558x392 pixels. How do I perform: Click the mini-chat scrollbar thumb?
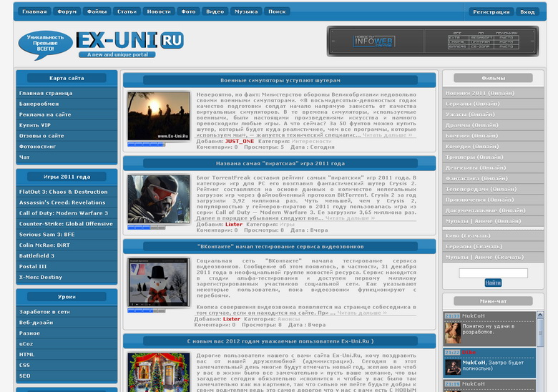tap(540, 333)
